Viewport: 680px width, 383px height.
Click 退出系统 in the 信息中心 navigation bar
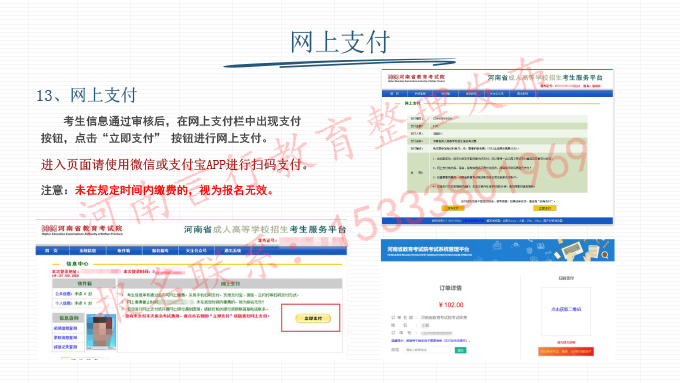tap(232, 251)
